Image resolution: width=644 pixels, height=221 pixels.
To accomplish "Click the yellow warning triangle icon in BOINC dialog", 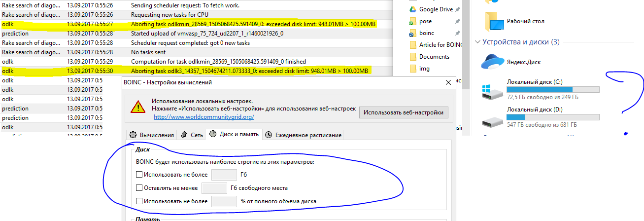I will coord(137,106).
